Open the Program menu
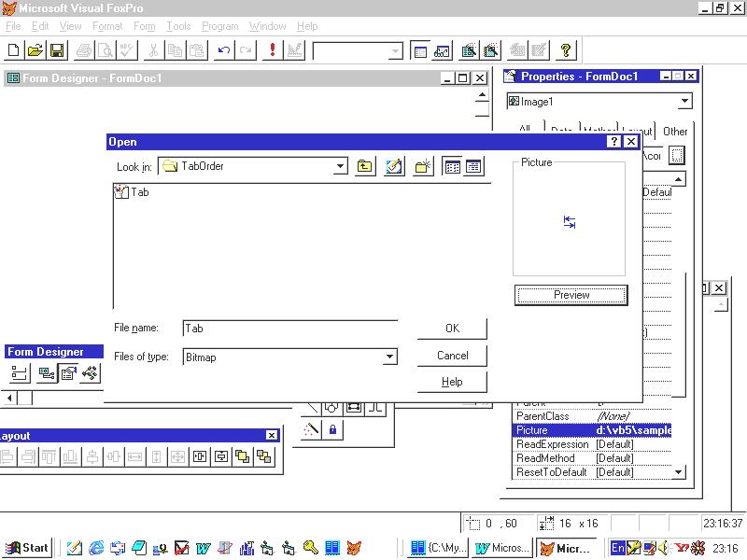The image size is (747, 560). click(219, 26)
